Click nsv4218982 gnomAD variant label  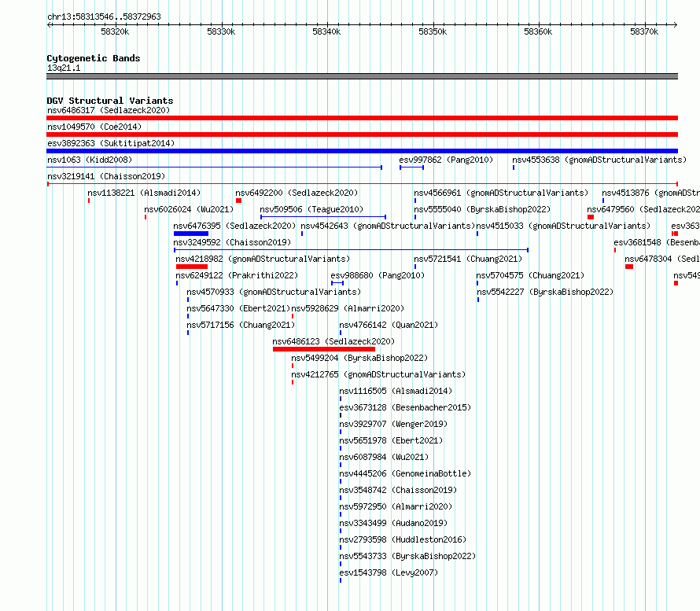point(263,259)
